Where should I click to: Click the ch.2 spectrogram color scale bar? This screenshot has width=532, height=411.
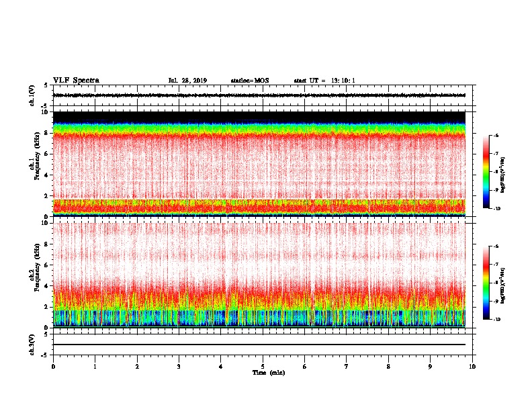coord(486,283)
